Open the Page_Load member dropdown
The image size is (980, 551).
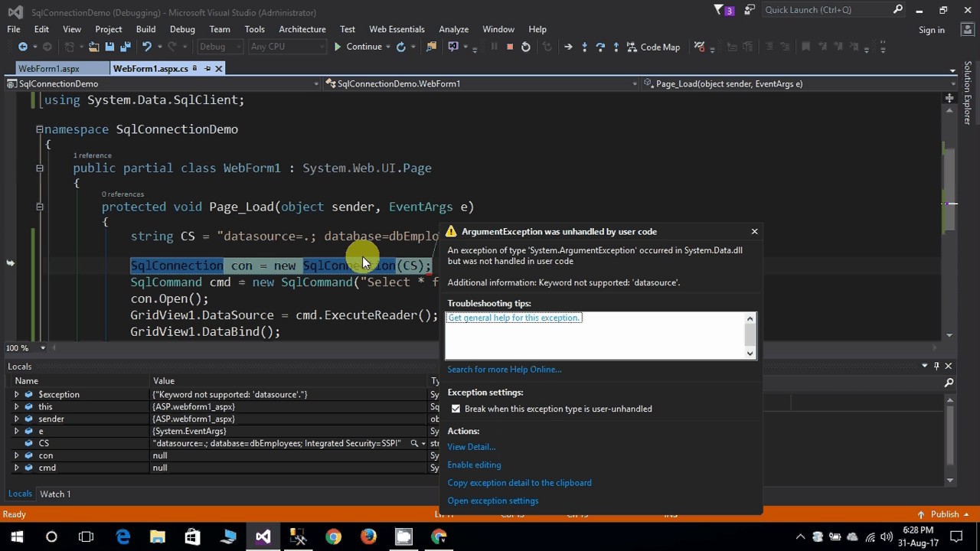click(799, 83)
